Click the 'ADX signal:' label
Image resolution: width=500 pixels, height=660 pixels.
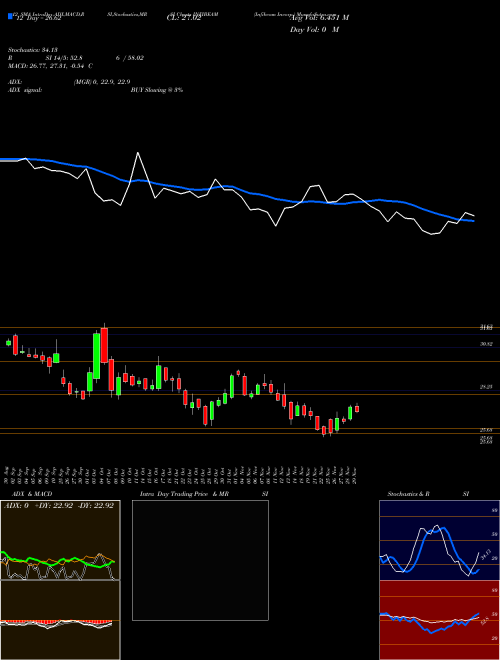pyautogui.click(x=25, y=90)
